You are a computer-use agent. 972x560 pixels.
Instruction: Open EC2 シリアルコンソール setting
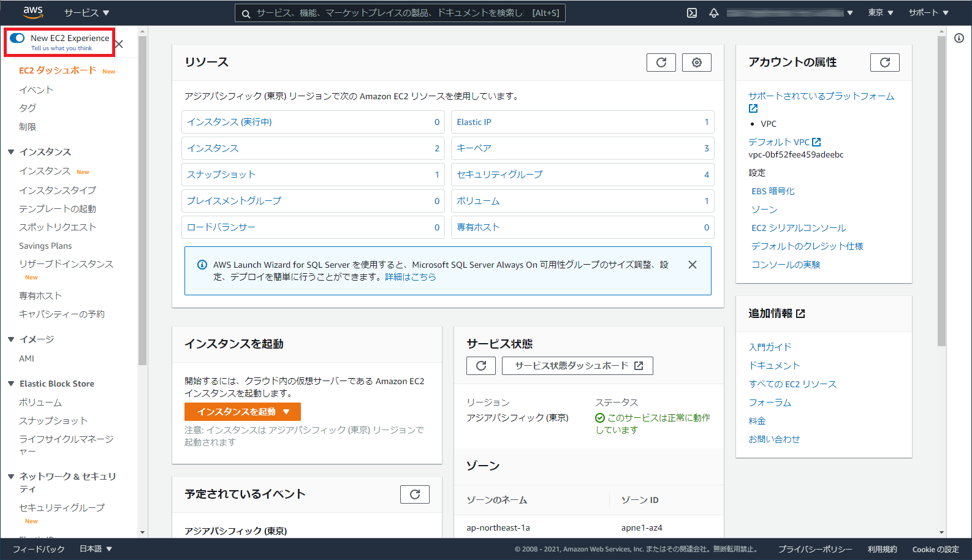coord(799,228)
